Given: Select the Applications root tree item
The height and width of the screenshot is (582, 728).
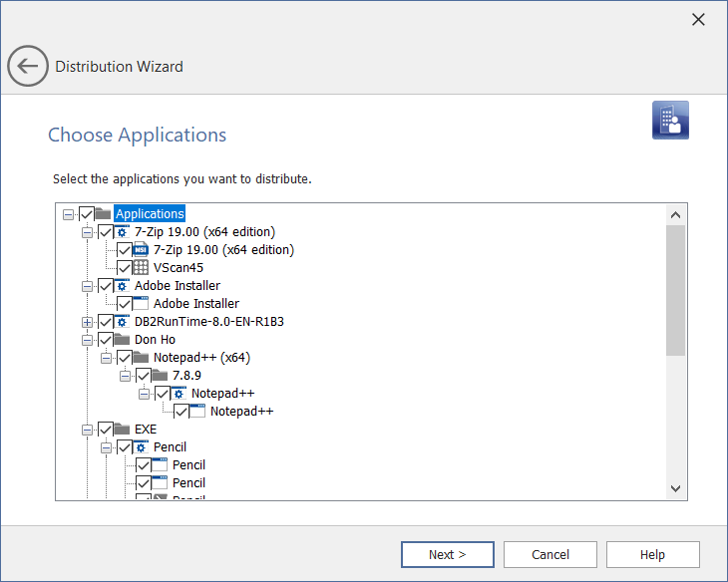Looking at the screenshot, I should click(x=150, y=214).
